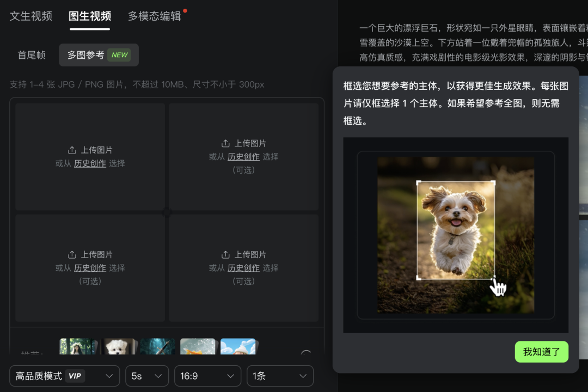Viewport: 588px width, 392px height.
Task: Open the 多模态编辑 tab
Action: point(155,16)
